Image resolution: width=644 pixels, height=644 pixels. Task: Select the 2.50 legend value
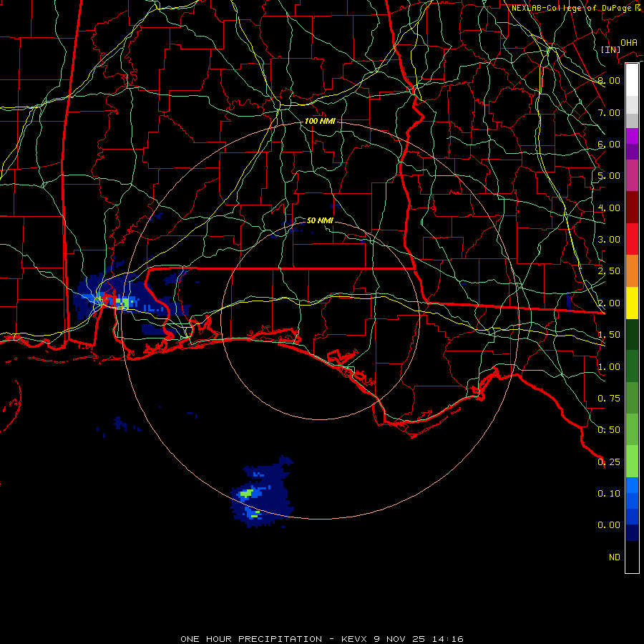pyautogui.click(x=609, y=271)
